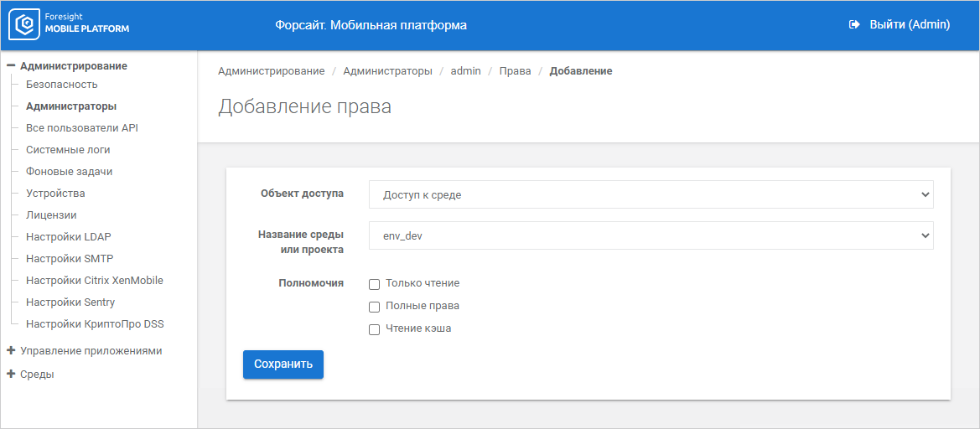Open the Лицензии sidebar entry

pyautogui.click(x=51, y=215)
